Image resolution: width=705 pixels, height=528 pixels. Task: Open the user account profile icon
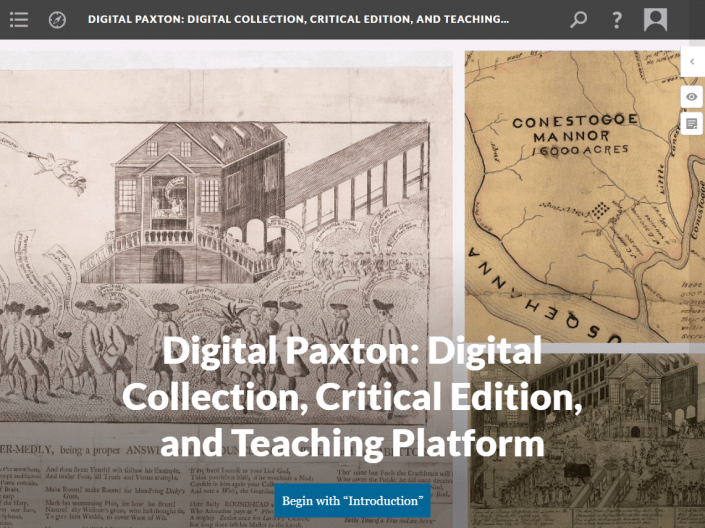click(655, 20)
